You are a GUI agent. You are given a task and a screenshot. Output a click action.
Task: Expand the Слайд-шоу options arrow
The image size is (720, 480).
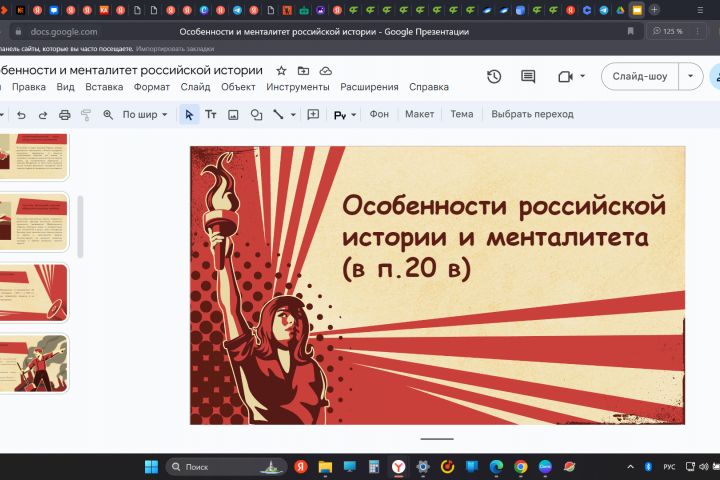(x=691, y=76)
